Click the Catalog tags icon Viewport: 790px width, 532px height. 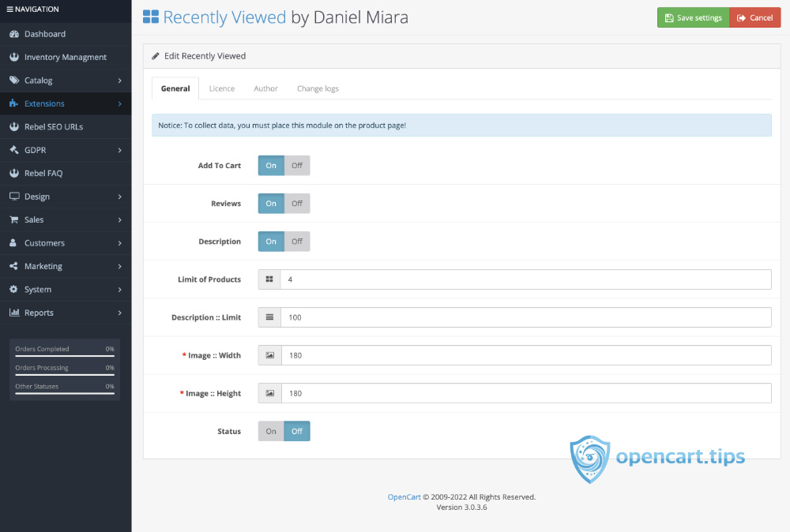pyautogui.click(x=14, y=80)
